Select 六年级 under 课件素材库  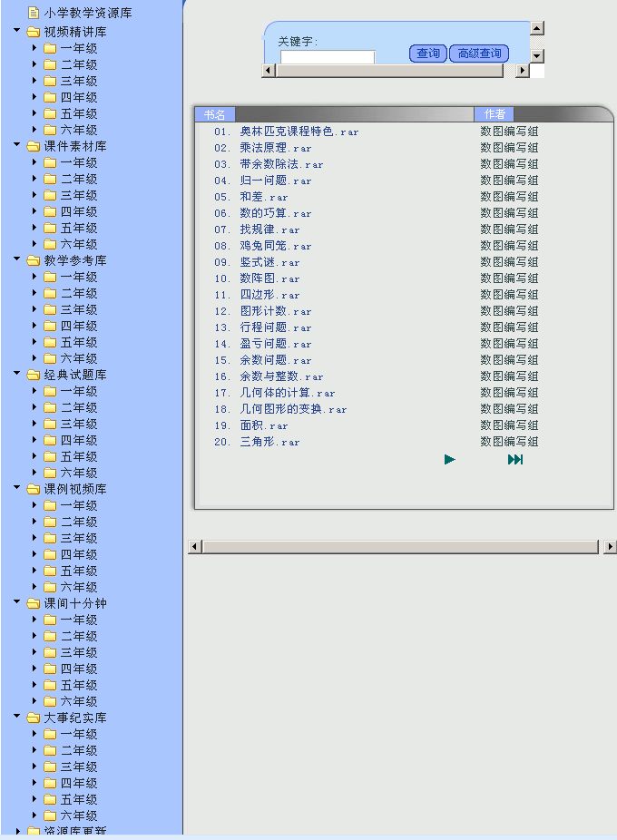pyautogui.click(x=79, y=244)
